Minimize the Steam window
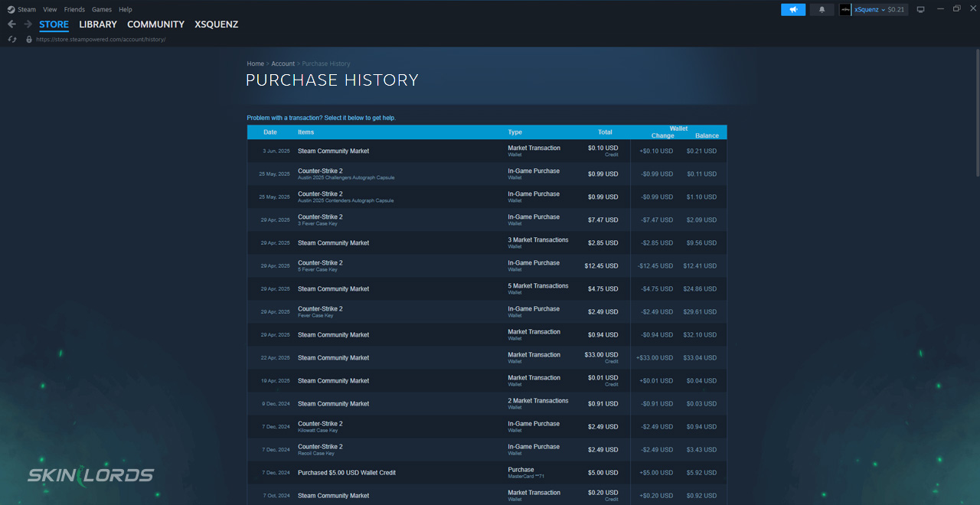The height and width of the screenshot is (505, 980). pyautogui.click(x=939, y=9)
